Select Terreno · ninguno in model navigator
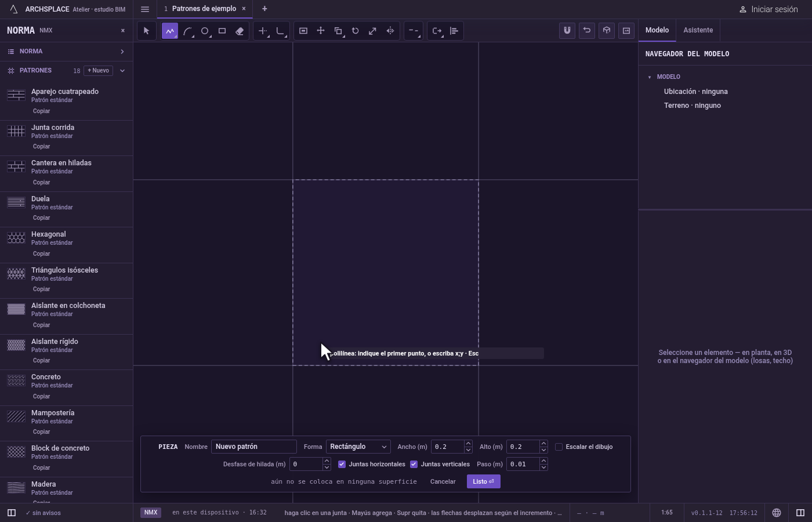Image resolution: width=812 pixels, height=522 pixels. coord(693,106)
